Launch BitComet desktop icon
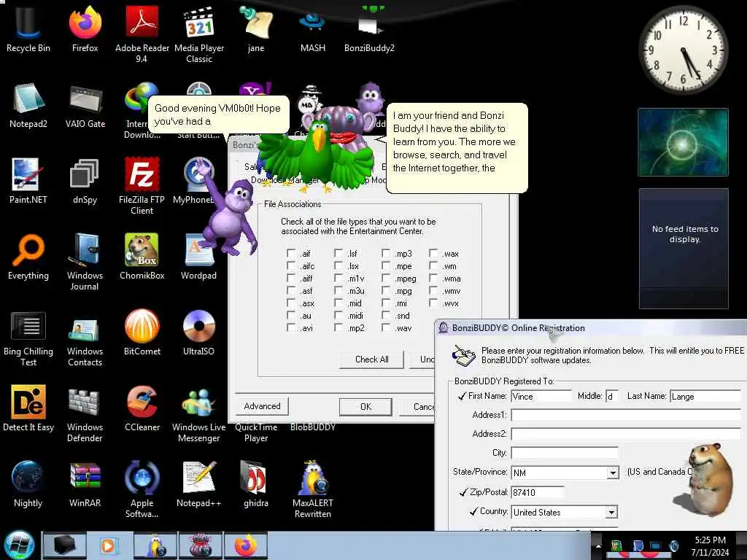This screenshot has width=747, height=560. (x=142, y=333)
